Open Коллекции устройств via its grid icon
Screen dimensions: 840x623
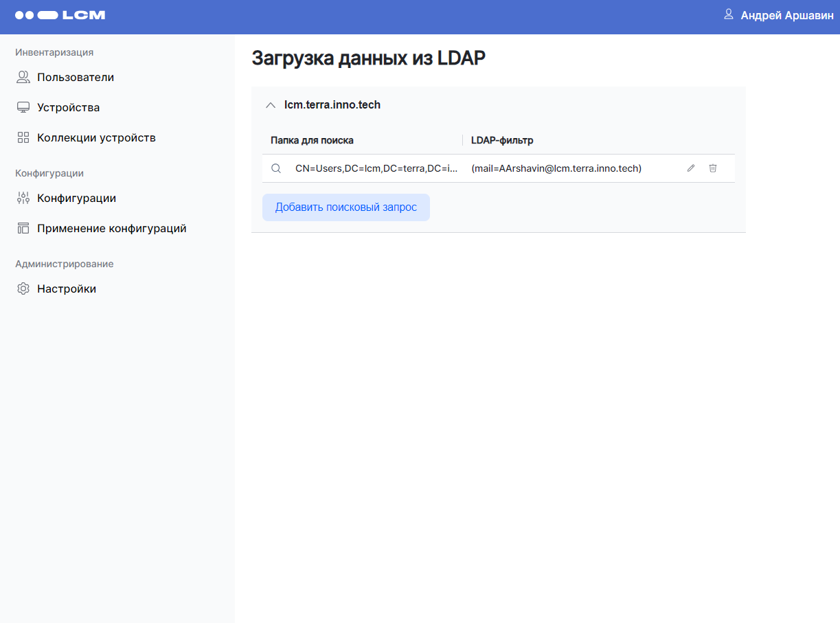tap(22, 137)
